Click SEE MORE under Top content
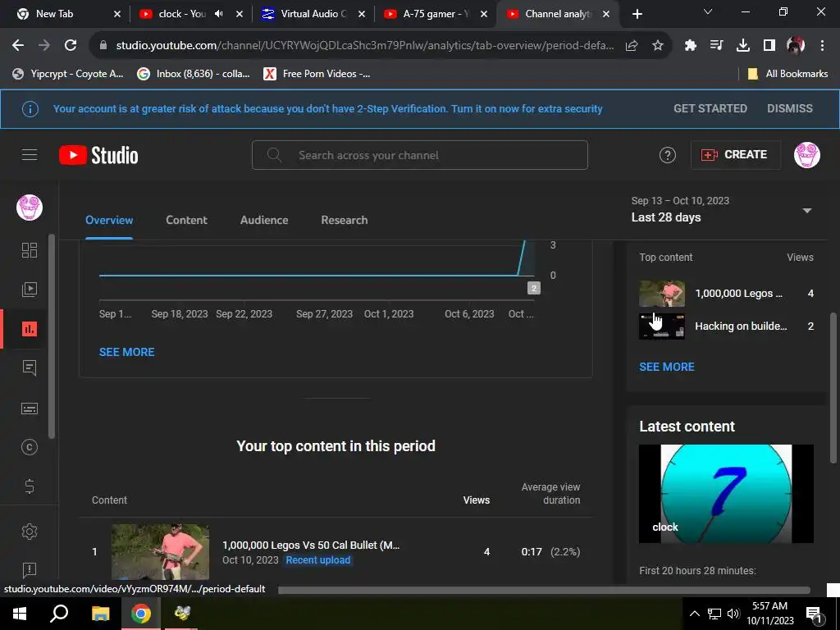This screenshot has width=840, height=630. click(x=667, y=367)
